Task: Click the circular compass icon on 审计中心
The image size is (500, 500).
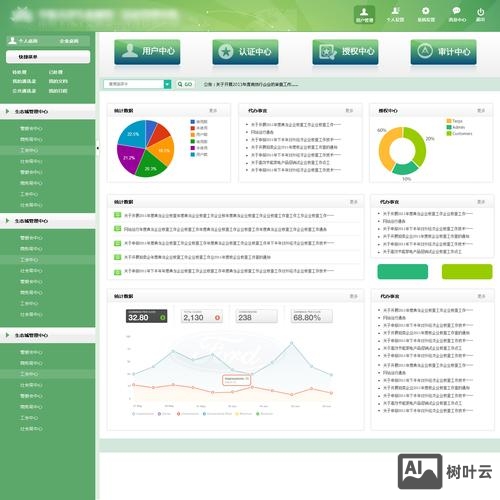Action: (425, 51)
